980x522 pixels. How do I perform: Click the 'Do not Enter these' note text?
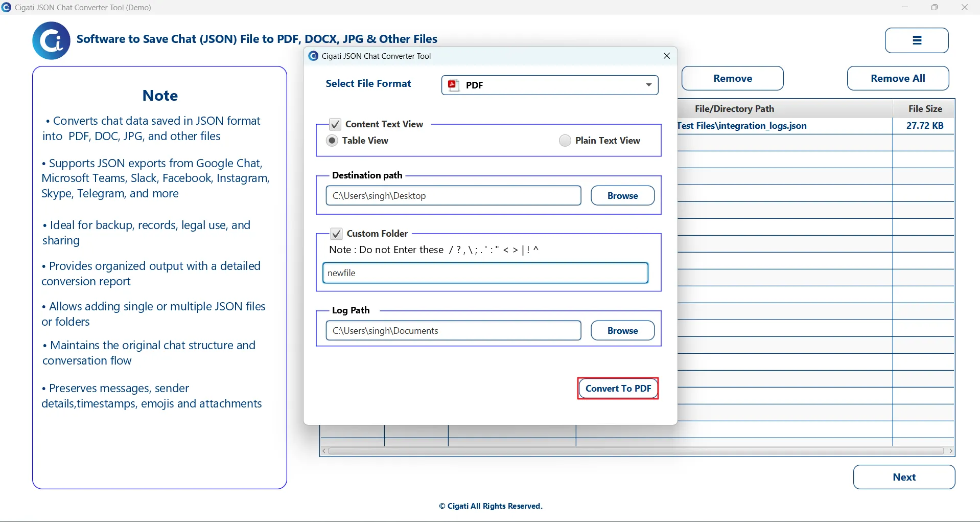pos(434,250)
